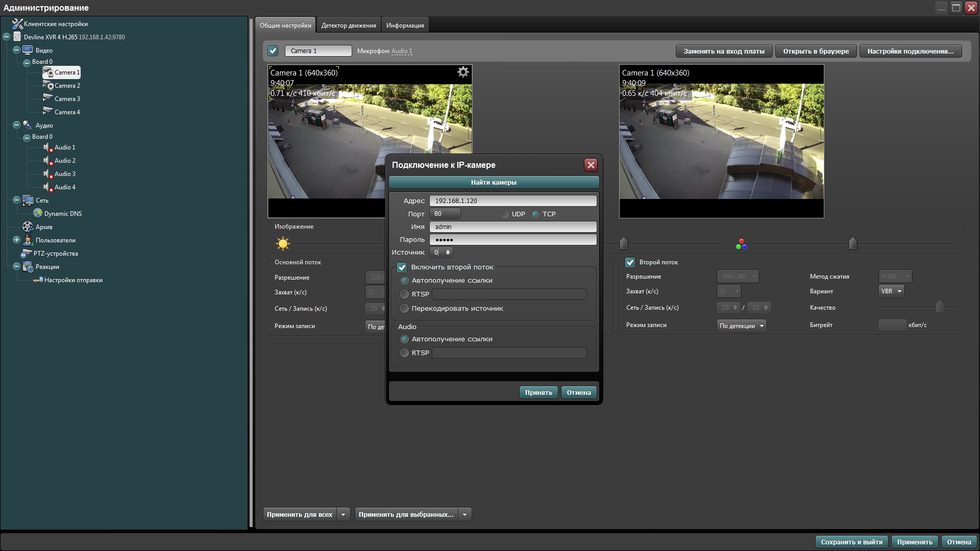The width and height of the screenshot is (980, 551).
Task: Click the PTZ devices icon
Action: click(26, 254)
